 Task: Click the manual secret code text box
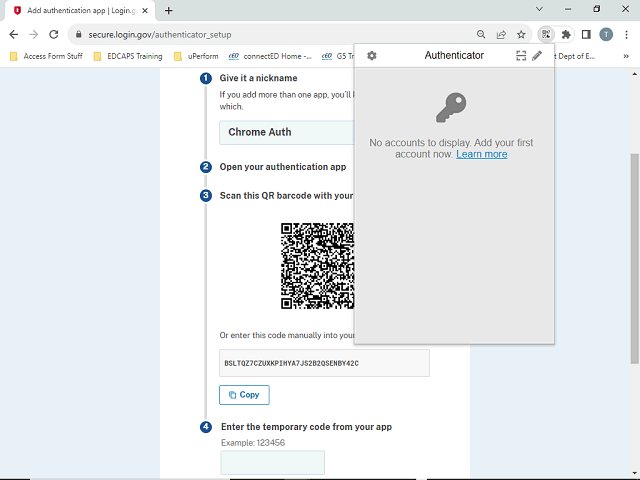click(x=324, y=363)
